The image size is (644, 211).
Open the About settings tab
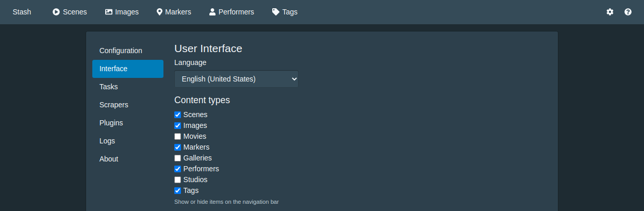[109, 159]
